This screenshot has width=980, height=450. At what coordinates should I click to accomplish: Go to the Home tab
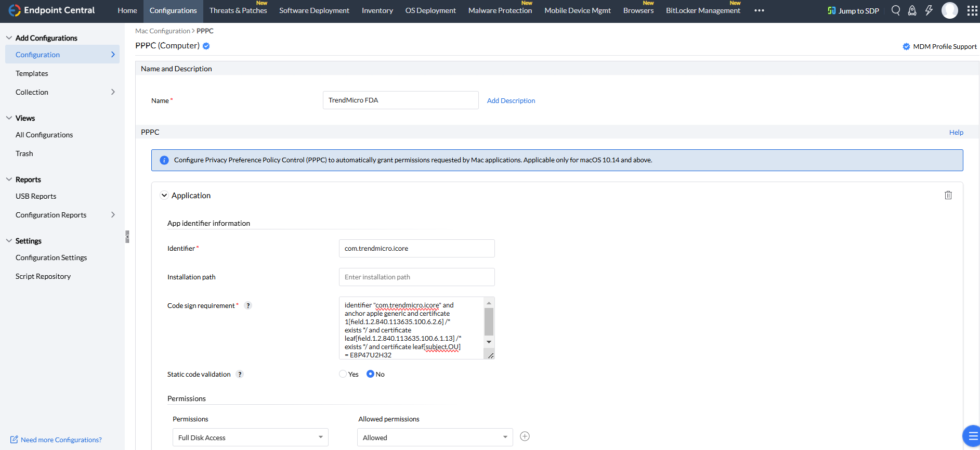tap(127, 10)
